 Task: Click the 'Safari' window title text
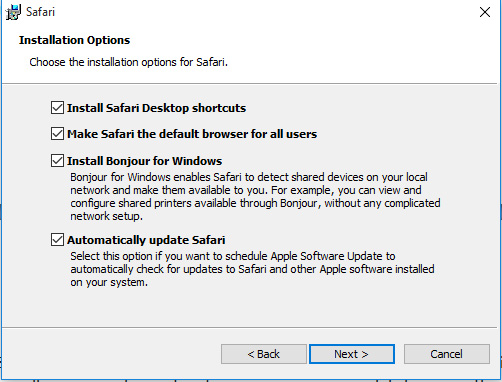coord(40,12)
